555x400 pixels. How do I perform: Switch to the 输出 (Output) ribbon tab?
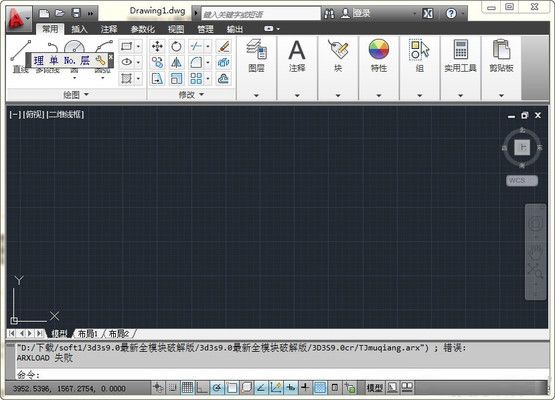coord(235,29)
